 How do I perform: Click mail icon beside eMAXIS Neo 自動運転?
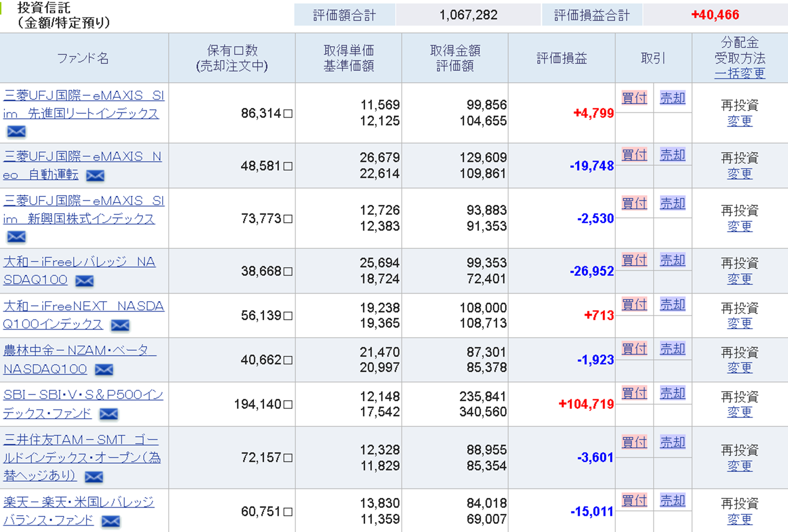click(x=95, y=175)
